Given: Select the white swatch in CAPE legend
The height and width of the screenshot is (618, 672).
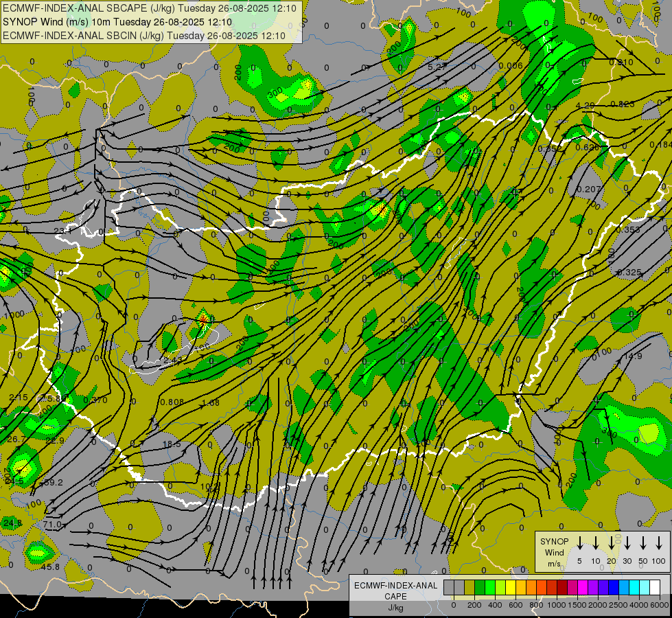Looking at the screenshot, I should click(x=656, y=587).
